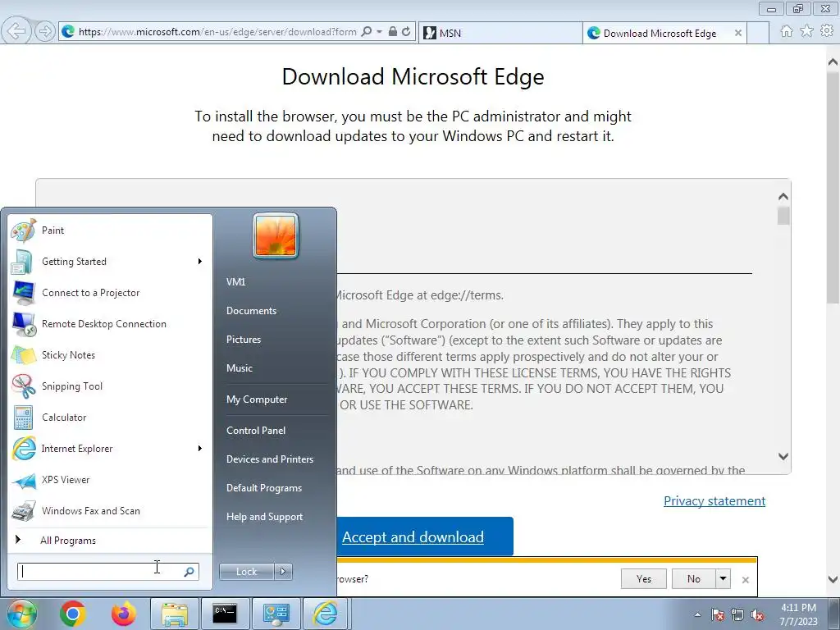
Task: Click the Windows Start orb
Action: [21, 614]
